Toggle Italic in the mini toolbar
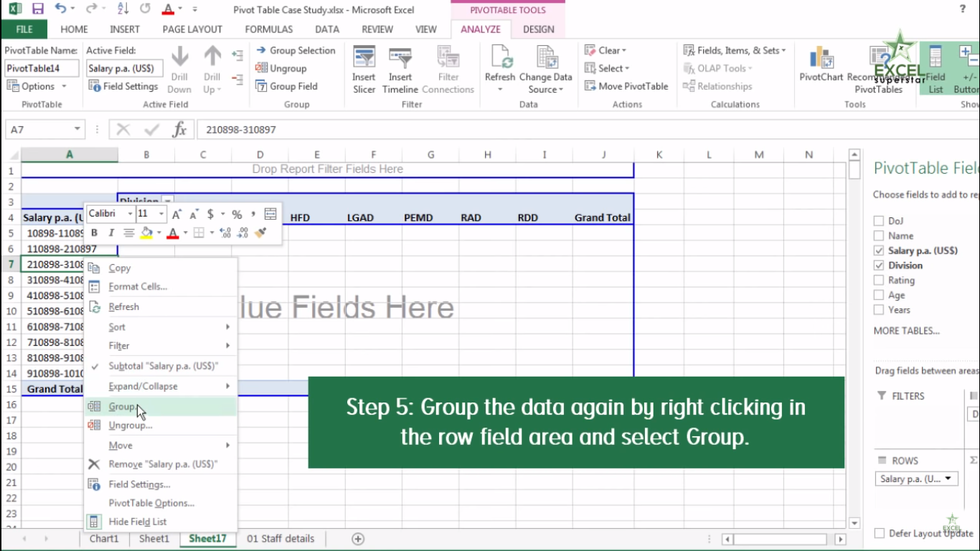The height and width of the screenshot is (551, 980). [111, 232]
